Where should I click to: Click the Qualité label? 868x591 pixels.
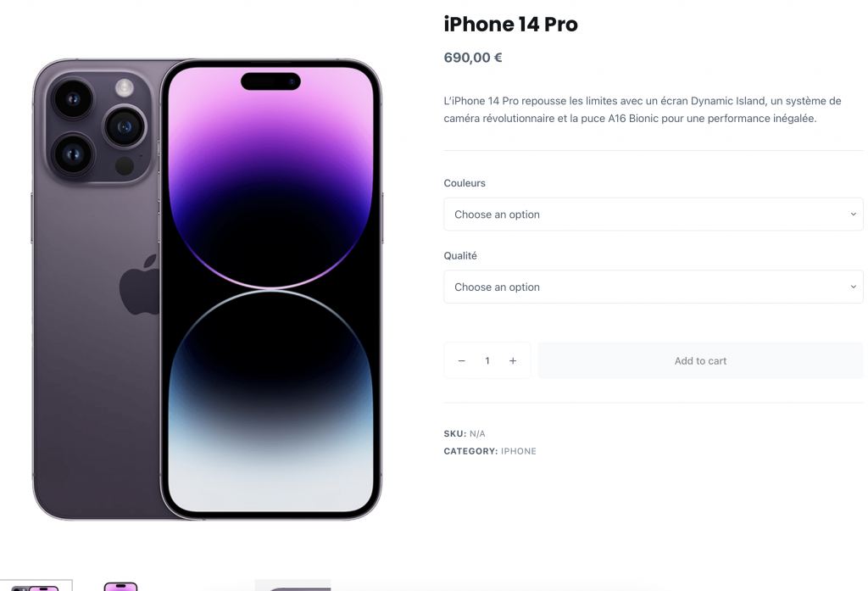[460, 256]
